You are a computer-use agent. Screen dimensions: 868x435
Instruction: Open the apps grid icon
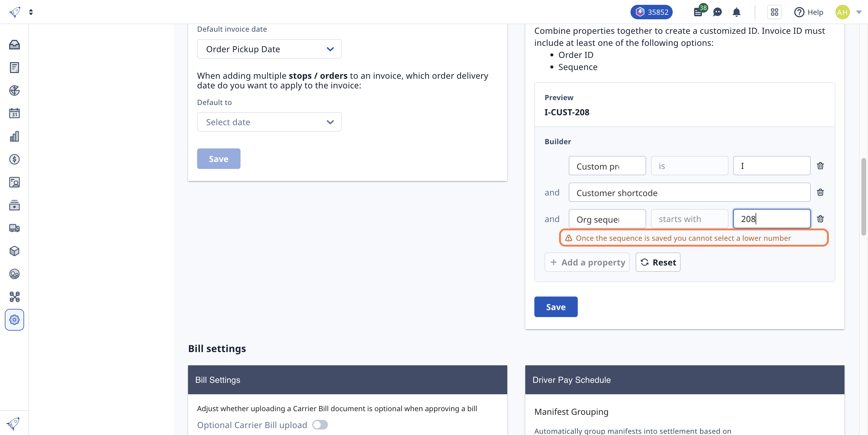774,12
